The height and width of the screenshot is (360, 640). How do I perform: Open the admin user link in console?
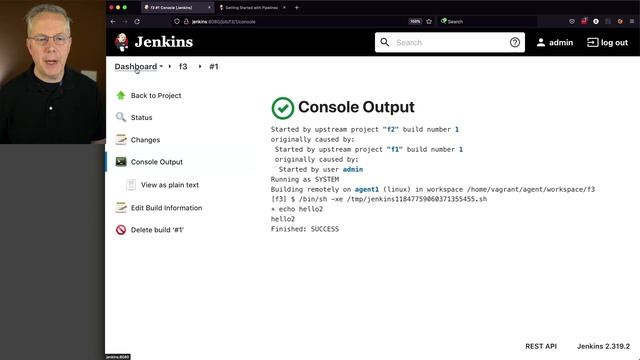point(353,169)
